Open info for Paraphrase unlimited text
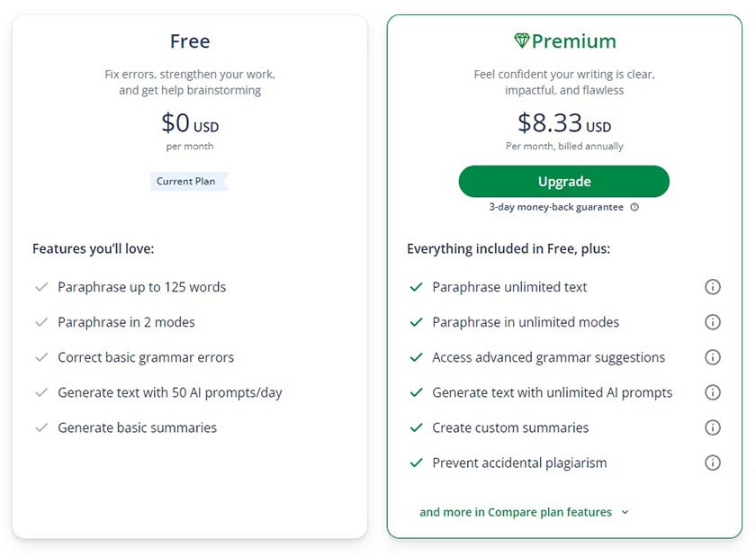The image size is (756, 557). tap(712, 286)
